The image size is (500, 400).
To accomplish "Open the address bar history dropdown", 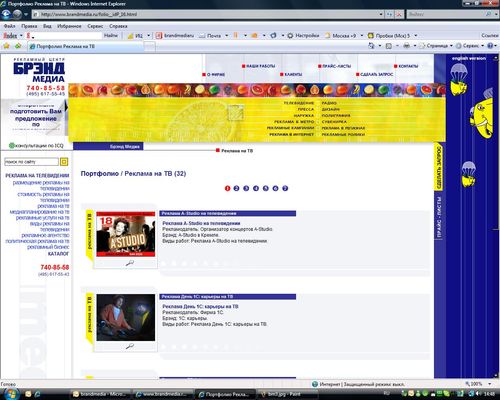I will pos(381,14).
